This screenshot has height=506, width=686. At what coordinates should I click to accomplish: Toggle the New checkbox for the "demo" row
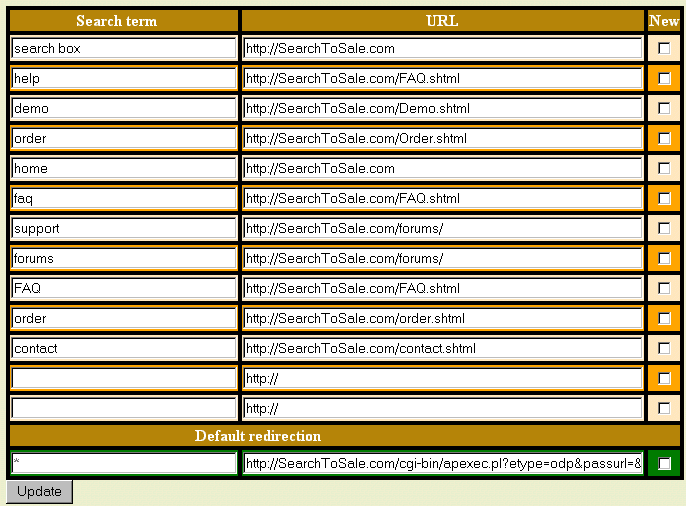664,108
